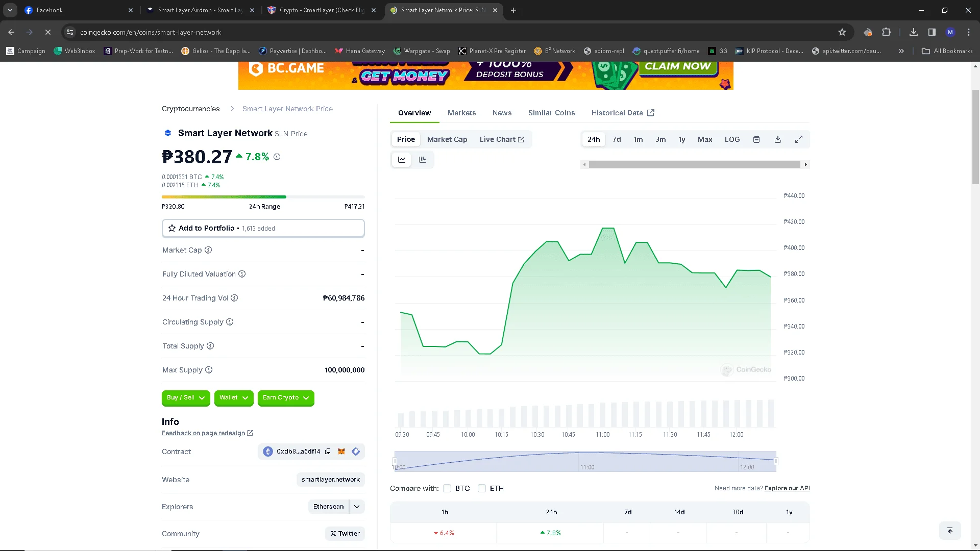Bookmark this page with star icon

[x=842, y=32]
